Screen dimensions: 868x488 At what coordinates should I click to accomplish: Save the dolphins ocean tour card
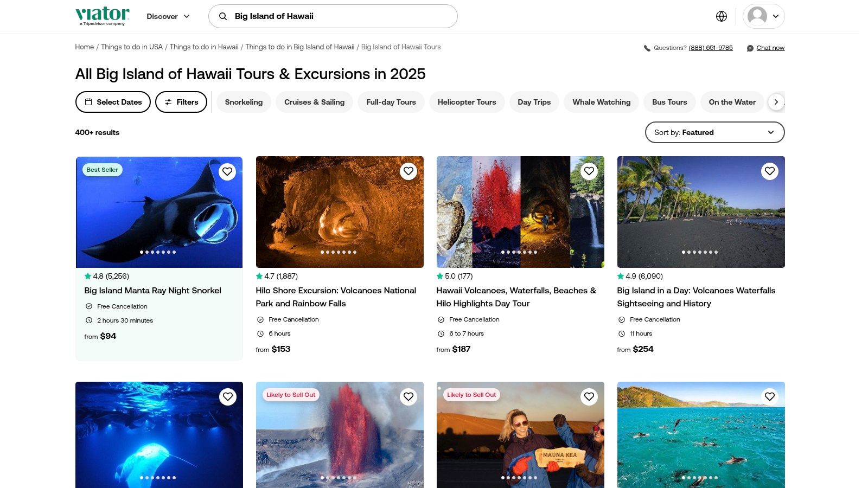[770, 396]
